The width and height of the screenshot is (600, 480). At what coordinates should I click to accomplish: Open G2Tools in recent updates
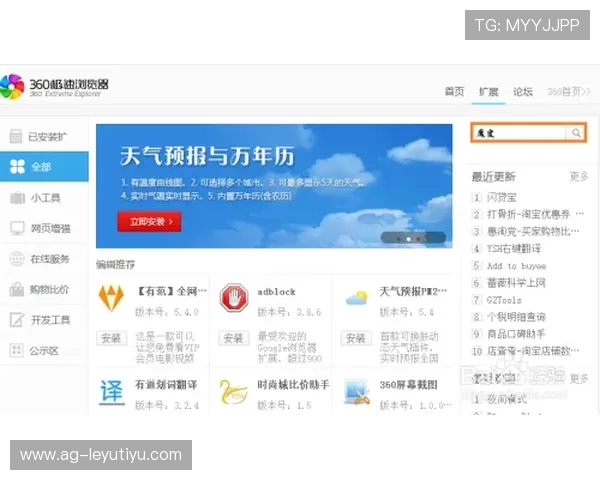pos(504,300)
